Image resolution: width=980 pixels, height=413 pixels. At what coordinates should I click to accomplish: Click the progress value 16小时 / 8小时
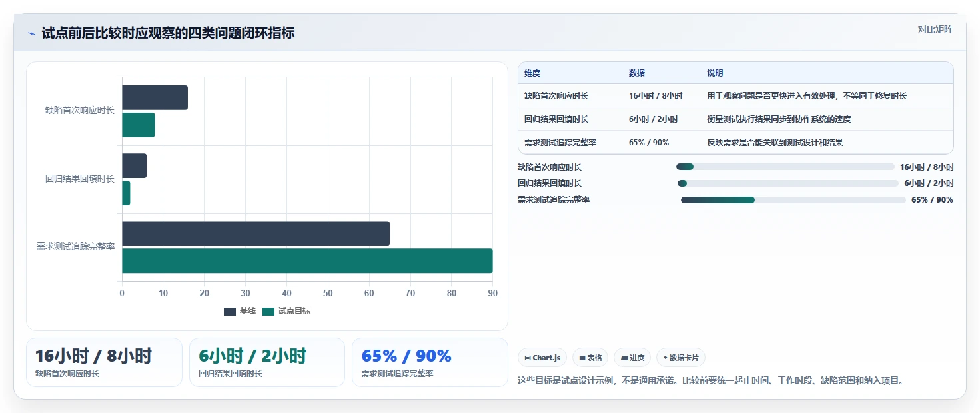click(927, 167)
